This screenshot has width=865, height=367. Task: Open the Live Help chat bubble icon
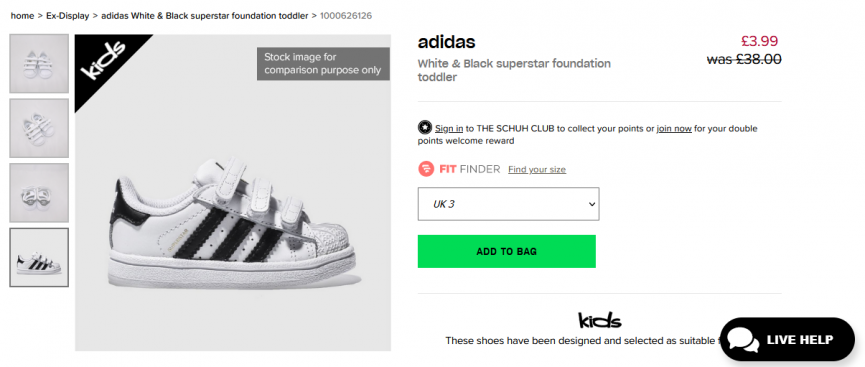tap(743, 339)
